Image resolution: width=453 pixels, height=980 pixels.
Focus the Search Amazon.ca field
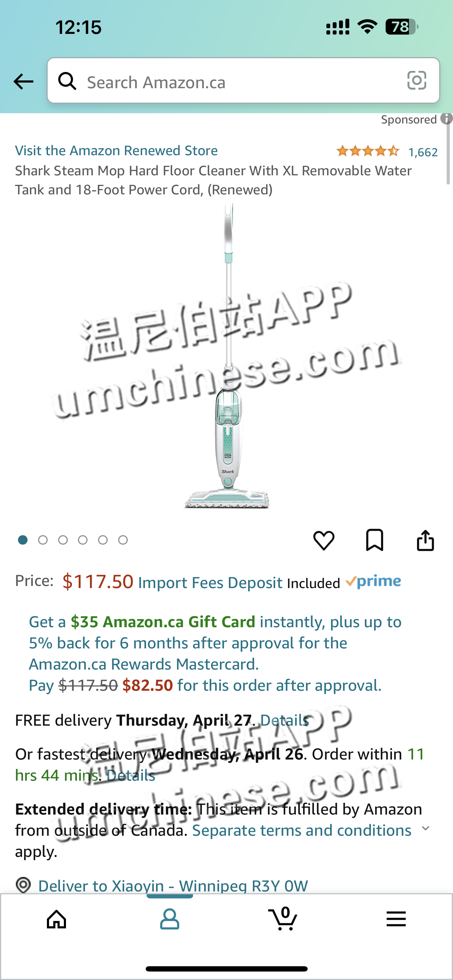[243, 81]
